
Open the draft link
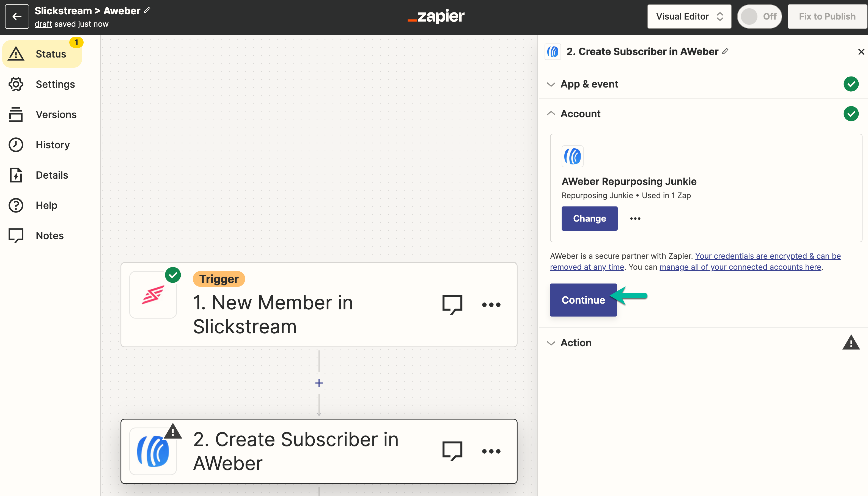[43, 24]
